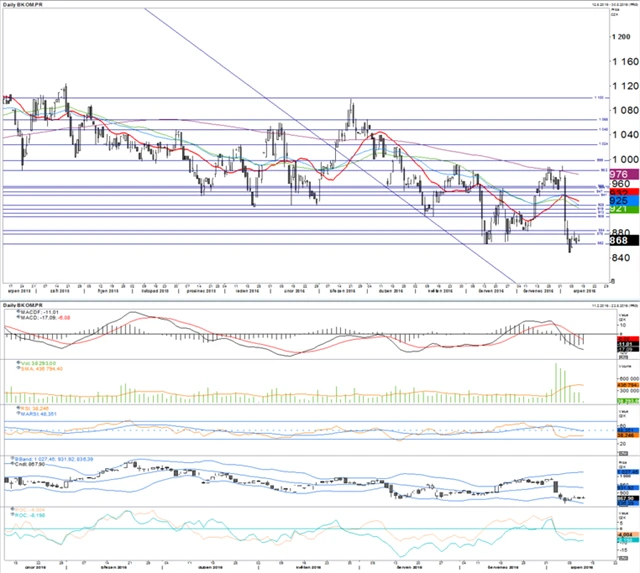Click the marker icon beside orange ROC -4.004
This screenshot has width=640, height=573.
coord(13,509)
